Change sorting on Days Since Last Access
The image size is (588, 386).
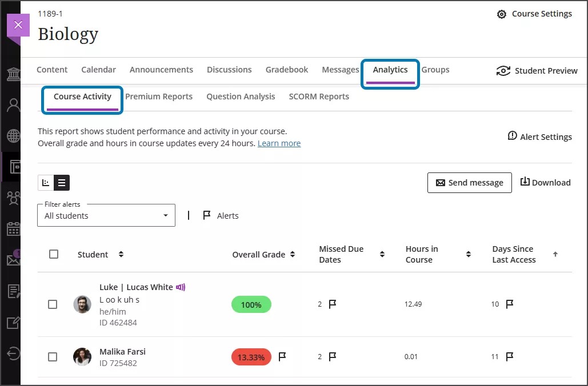click(555, 254)
